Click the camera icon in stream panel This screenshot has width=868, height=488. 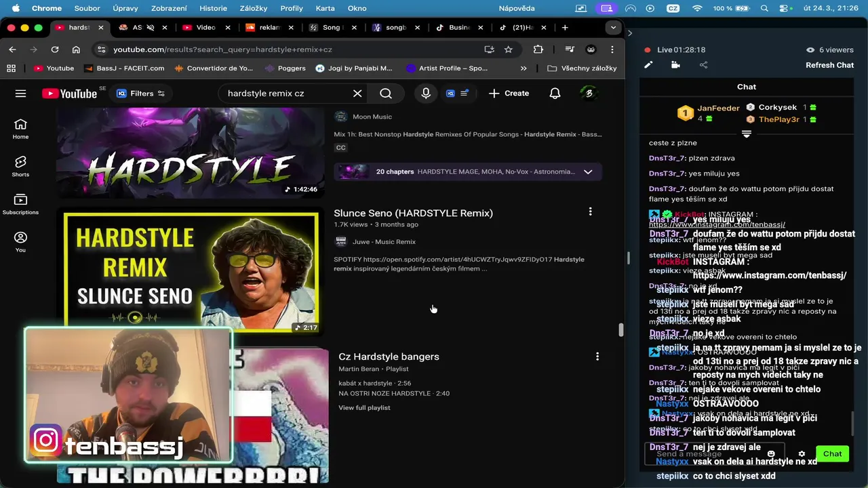(675, 65)
